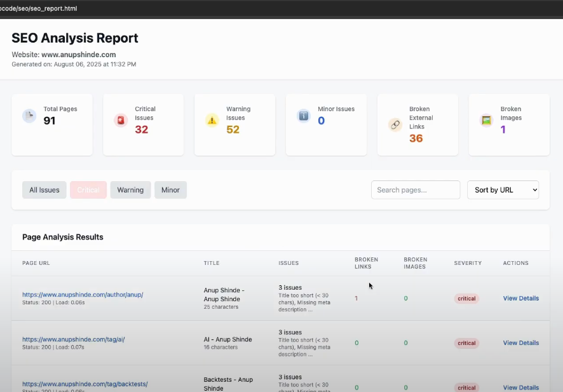Select the All Issues filter
563x392 pixels.
point(44,189)
